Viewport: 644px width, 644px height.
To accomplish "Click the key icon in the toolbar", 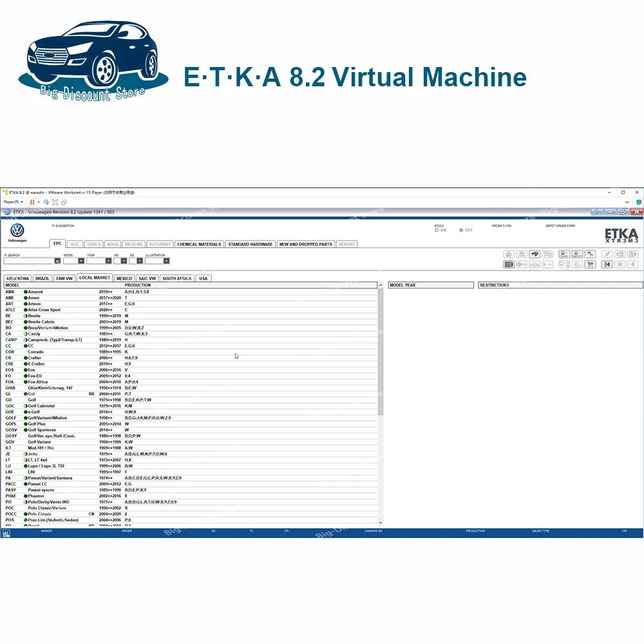I will click(522, 262).
